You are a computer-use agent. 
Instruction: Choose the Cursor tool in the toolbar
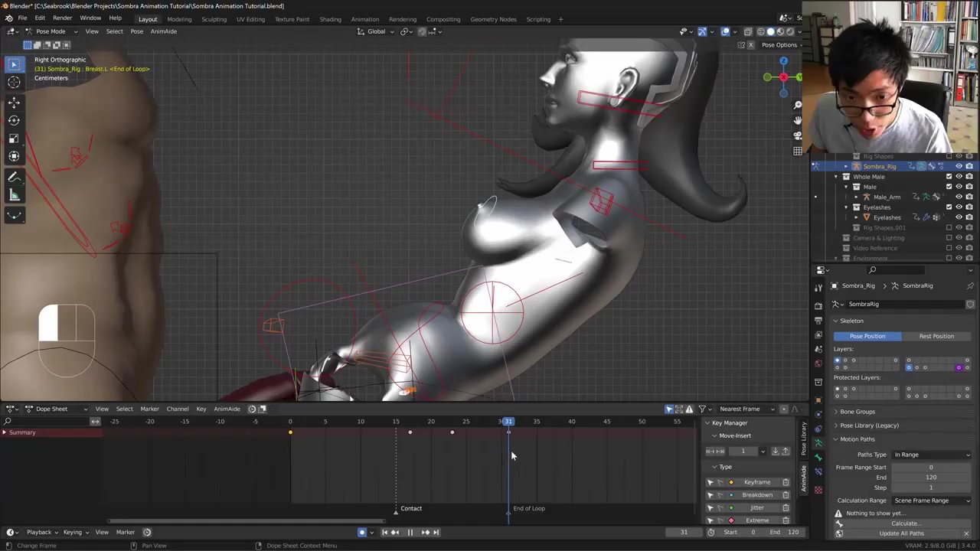click(14, 83)
